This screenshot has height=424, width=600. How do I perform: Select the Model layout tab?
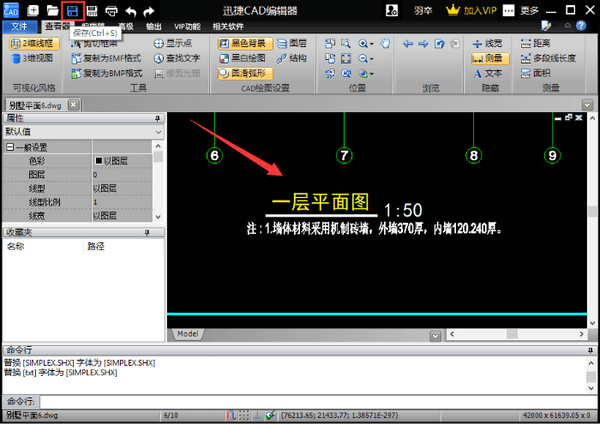[188, 334]
